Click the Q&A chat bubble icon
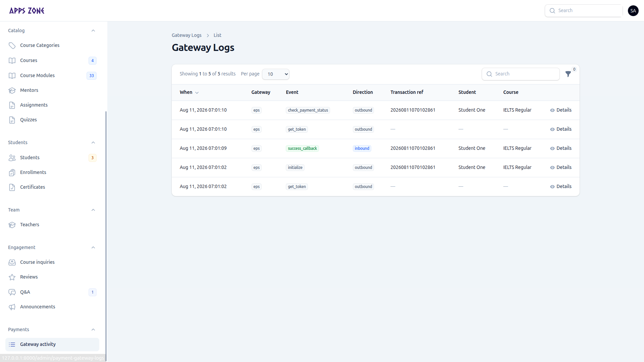 coord(12,292)
